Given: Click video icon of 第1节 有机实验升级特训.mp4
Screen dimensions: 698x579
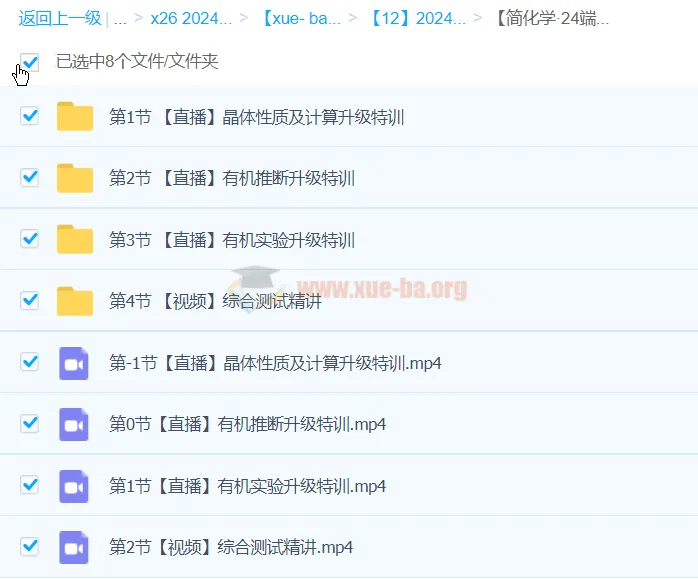Looking at the screenshot, I should [75, 486].
